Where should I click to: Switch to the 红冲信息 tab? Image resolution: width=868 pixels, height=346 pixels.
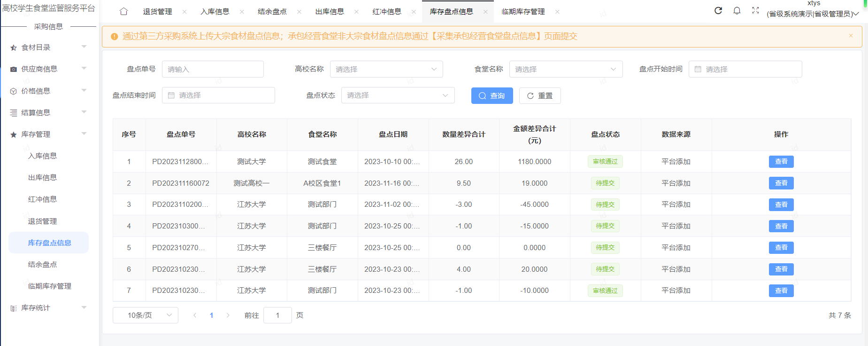coord(386,11)
